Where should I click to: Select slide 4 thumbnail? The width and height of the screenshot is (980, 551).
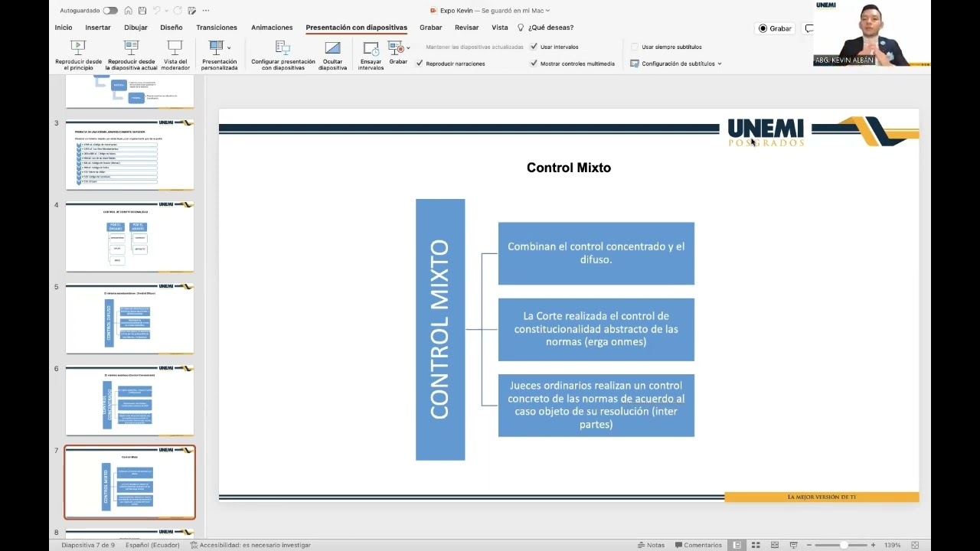point(129,236)
